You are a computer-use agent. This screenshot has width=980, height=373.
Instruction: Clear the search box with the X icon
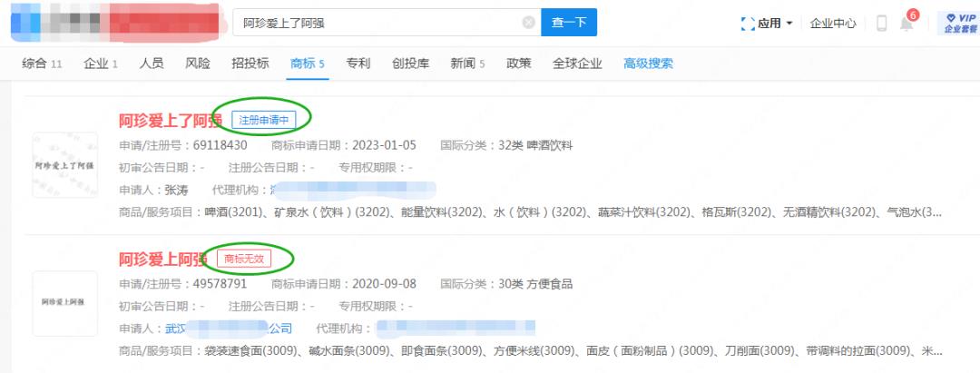coord(528,23)
